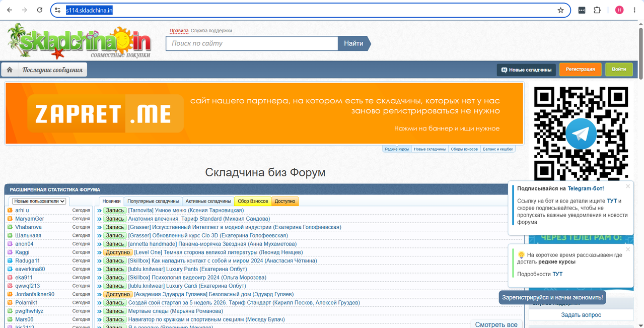Select the Новые складчины banner tab
This screenshot has height=328, width=644.
[x=430, y=149]
